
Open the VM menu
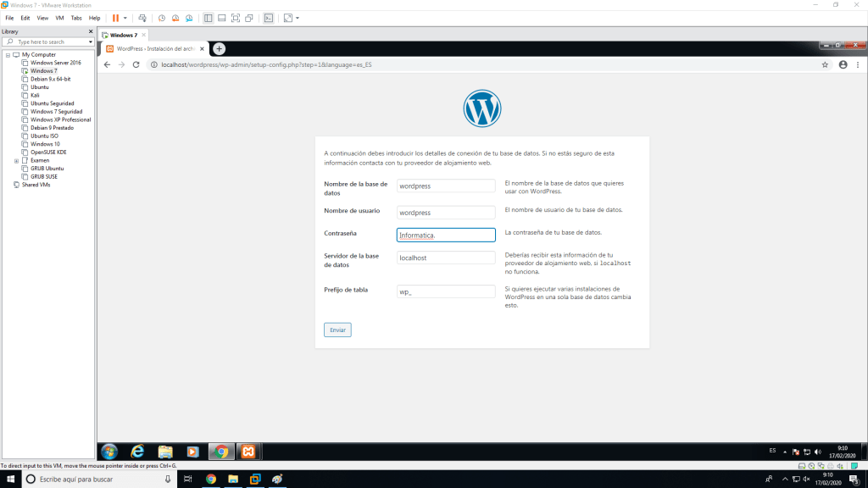(x=59, y=18)
